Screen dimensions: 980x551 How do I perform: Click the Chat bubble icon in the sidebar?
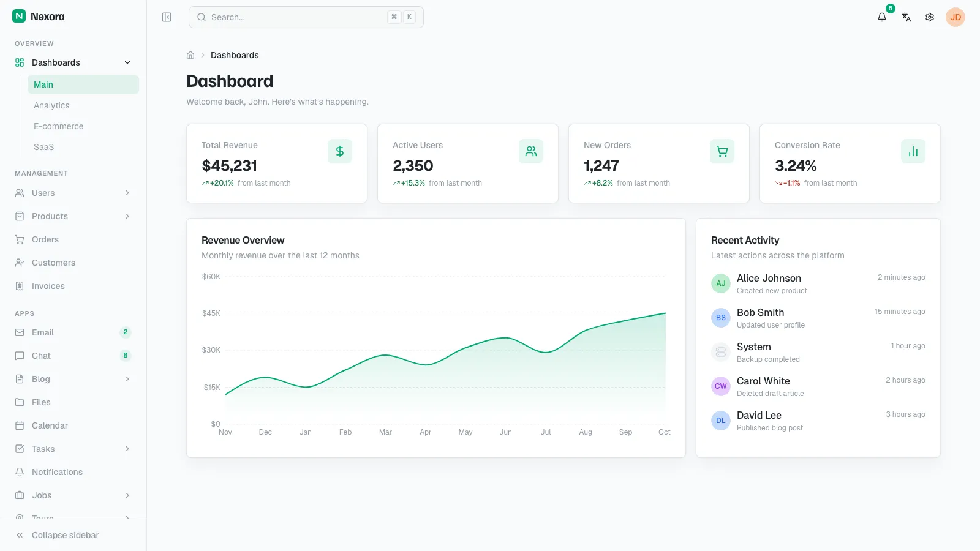point(20,356)
